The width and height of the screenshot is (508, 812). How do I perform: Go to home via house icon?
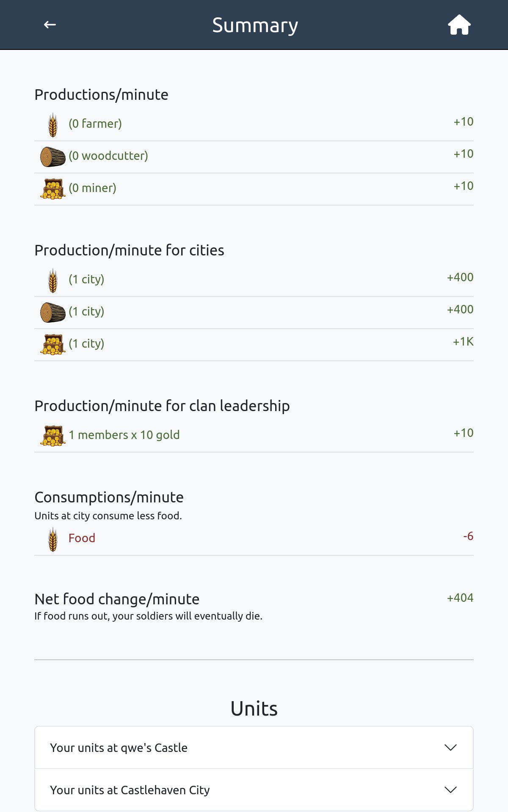tap(459, 25)
